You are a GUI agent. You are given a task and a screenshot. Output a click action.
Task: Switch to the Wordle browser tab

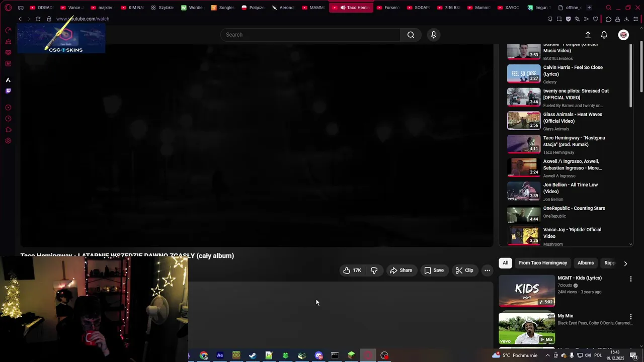pos(192,8)
